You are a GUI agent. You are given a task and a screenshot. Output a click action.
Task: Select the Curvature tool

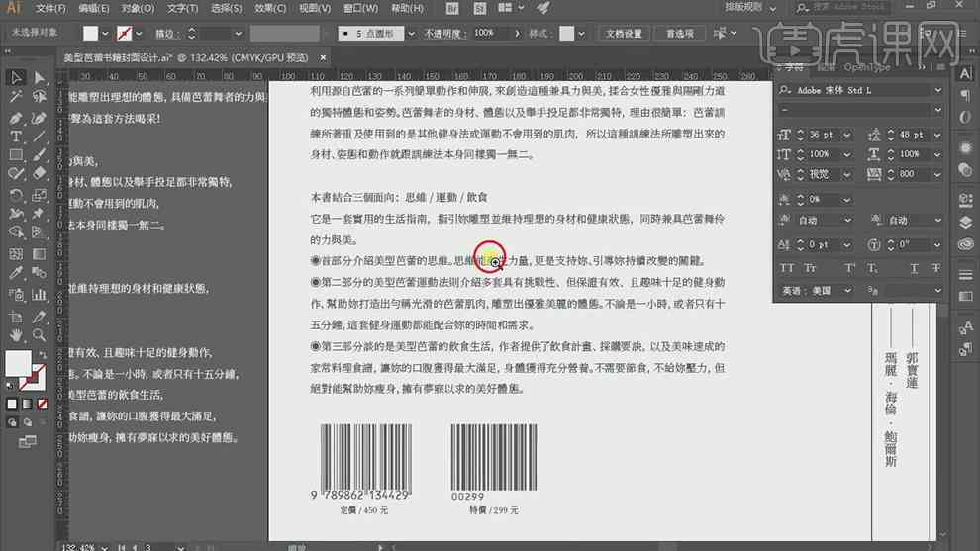coord(39,117)
